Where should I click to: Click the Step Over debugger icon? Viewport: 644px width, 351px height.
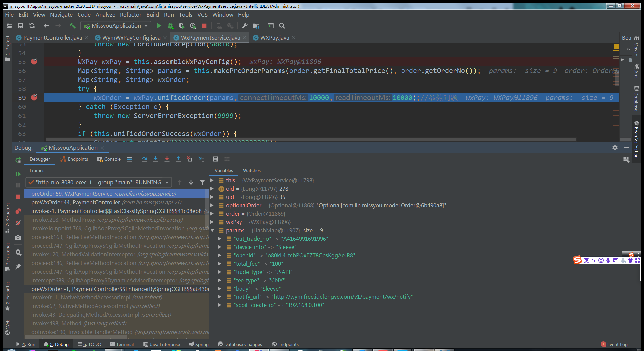pos(144,159)
